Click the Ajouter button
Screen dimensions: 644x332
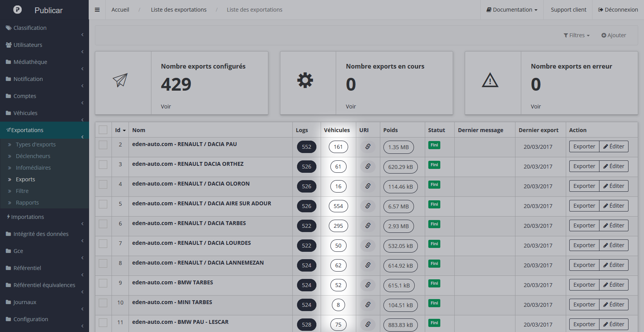tap(613, 35)
